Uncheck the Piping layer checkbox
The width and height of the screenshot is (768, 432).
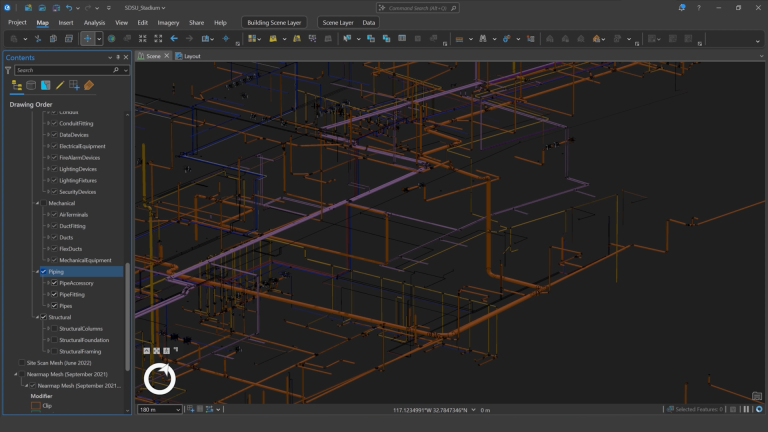pyautogui.click(x=44, y=271)
